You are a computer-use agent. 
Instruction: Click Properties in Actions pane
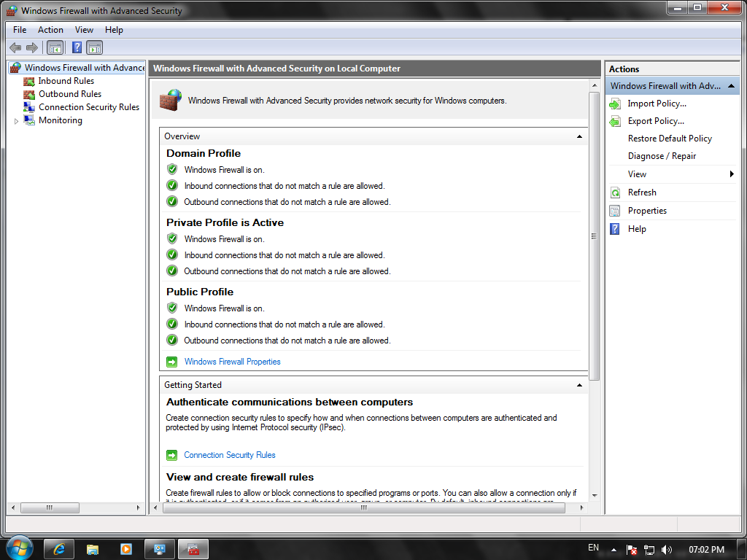[647, 211]
